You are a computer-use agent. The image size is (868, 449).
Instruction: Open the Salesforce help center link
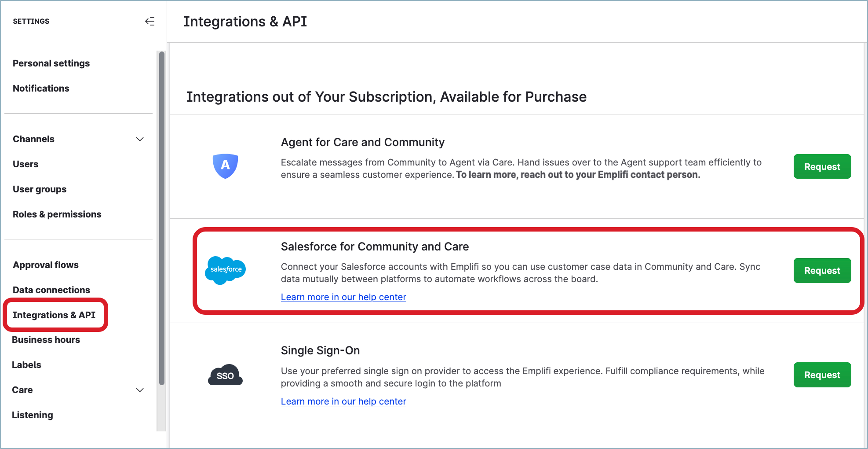coord(343,297)
